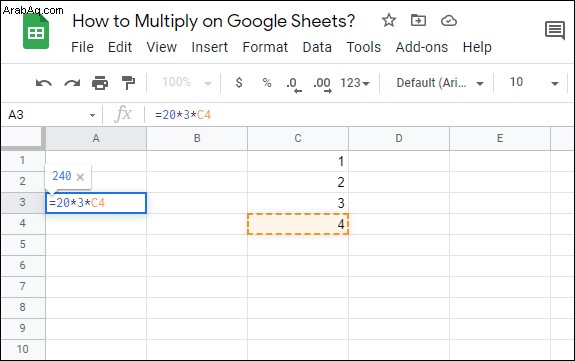
Task: Open the Default (Ari... font dropdown
Action: pyautogui.click(x=440, y=83)
